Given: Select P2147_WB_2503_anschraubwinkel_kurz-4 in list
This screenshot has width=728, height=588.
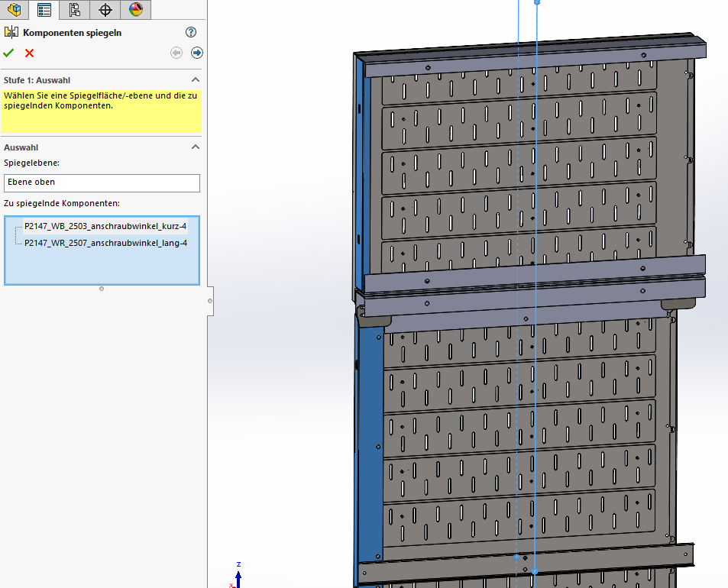Looking at the screenshot, I should (105, 226).
